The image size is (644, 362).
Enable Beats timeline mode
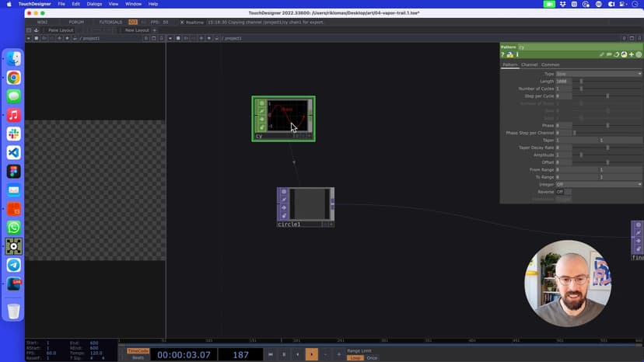pos(137,357)
